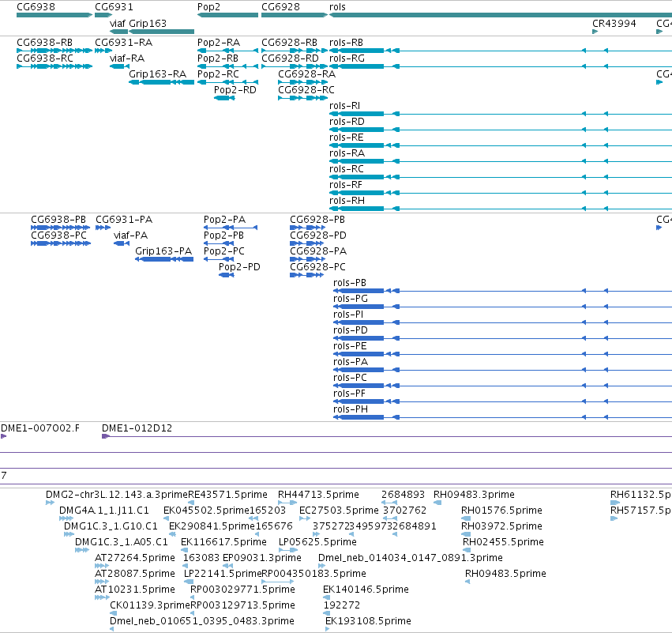Click the rols-RI transcript label
Viewport: 672px width, 633px height.
click(344, 106)
